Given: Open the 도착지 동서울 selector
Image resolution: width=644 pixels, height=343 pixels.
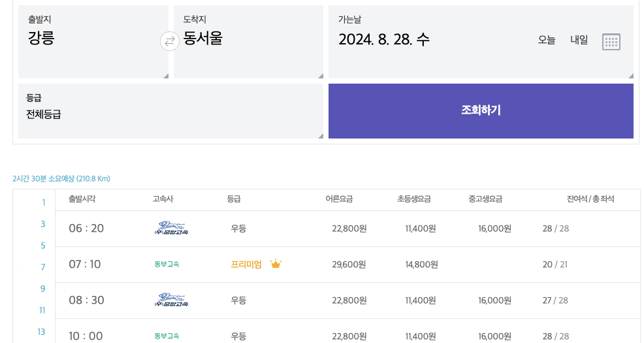Looking at the screenshot, I should pos(248,42).
